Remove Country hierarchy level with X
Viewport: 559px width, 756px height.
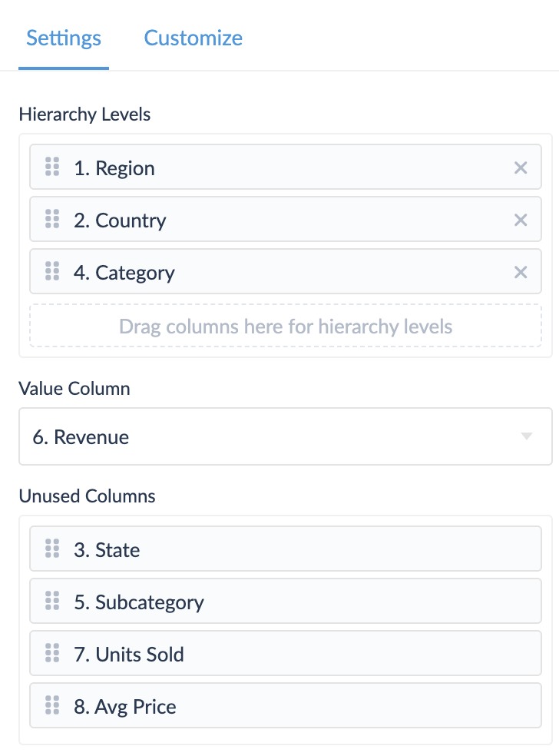(521, 220)
